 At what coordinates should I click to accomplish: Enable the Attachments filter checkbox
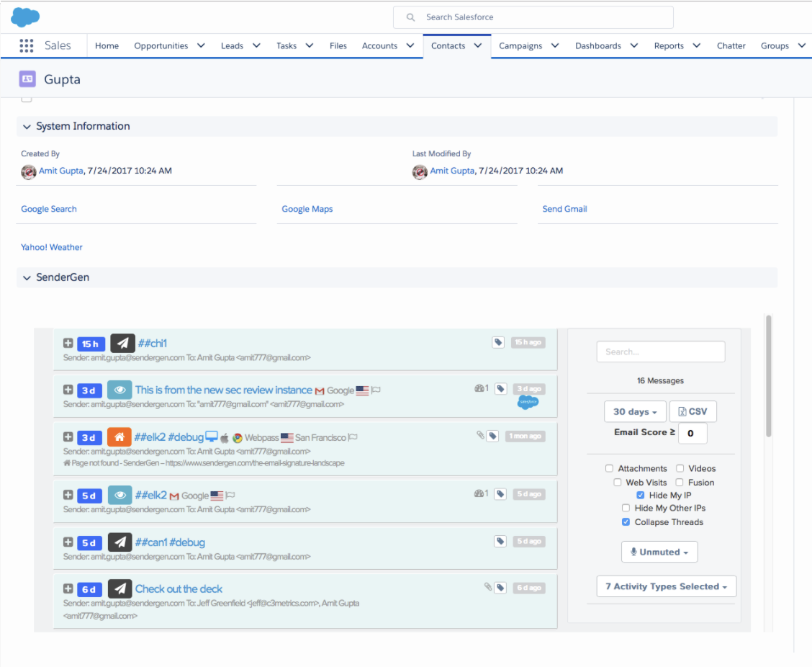pos(610,468)
